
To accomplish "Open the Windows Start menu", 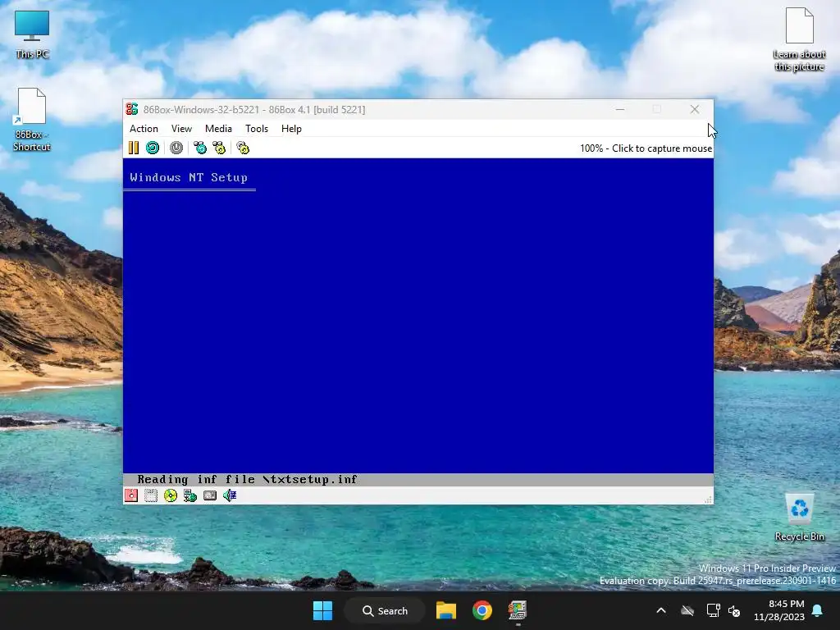I will click(322, 610).
